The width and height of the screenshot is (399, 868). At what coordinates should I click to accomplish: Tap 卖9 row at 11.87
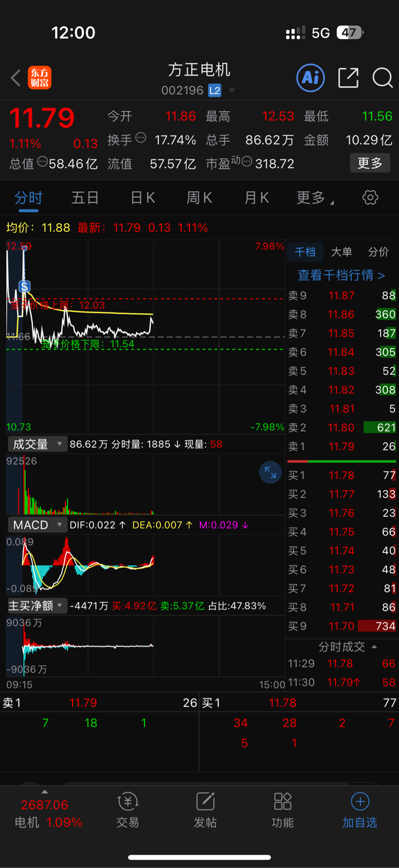342,295
